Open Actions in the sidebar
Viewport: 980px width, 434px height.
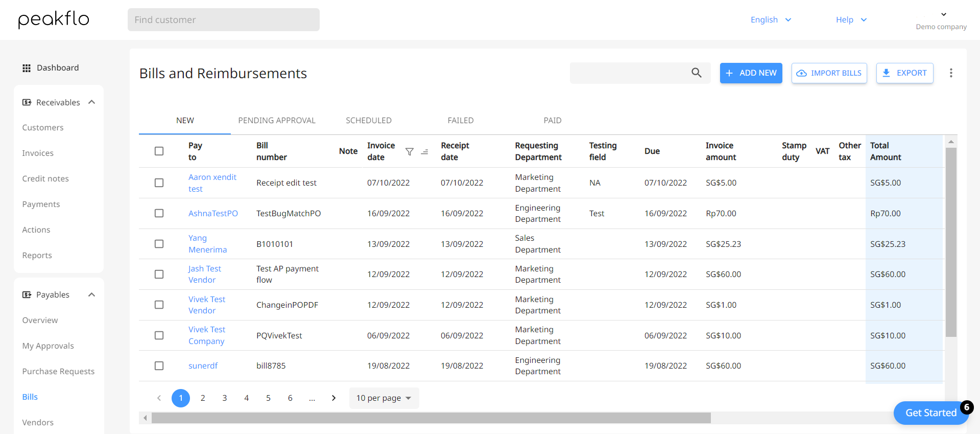click(36, 230)
